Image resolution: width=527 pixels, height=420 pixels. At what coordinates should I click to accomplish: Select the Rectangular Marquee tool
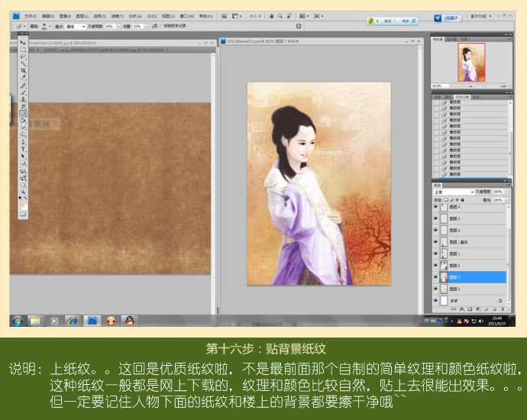23,50
